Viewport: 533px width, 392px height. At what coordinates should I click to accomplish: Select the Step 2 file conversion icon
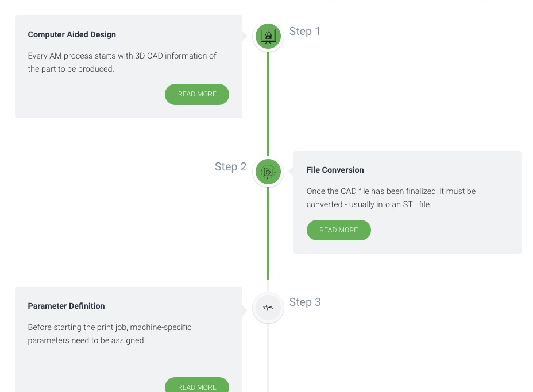point(268,172)
